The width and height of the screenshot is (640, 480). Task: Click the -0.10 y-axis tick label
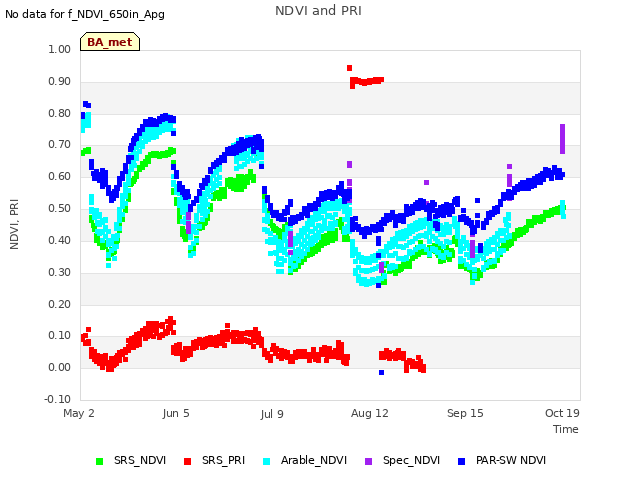tap(58, 399)
